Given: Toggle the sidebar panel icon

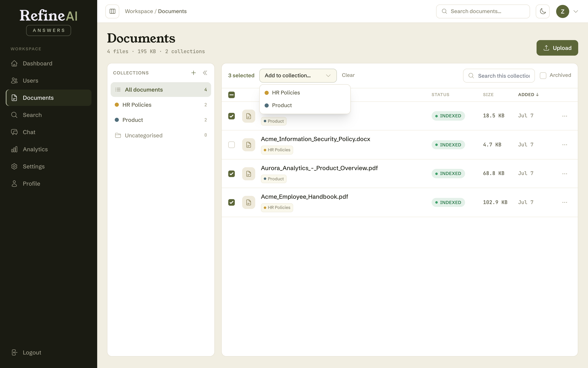Looking at the screenshot, I should pyautogui.click(x=112, y=11).
